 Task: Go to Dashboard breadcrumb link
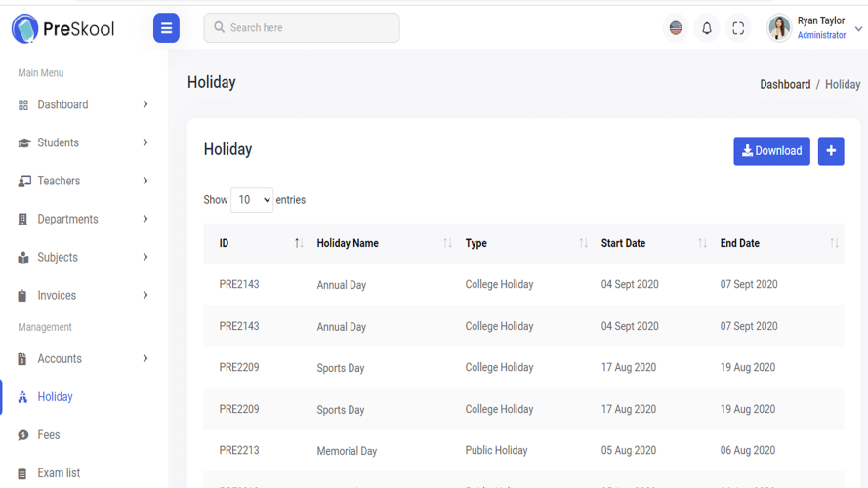(x=785, y=85)
